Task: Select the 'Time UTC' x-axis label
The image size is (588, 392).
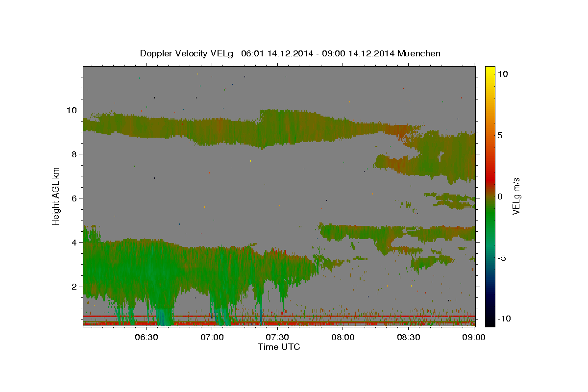Action: point(279,347)
